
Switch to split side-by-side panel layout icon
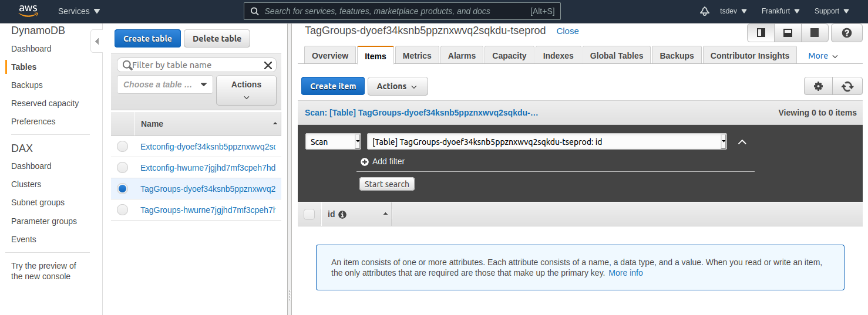[761, 33]
